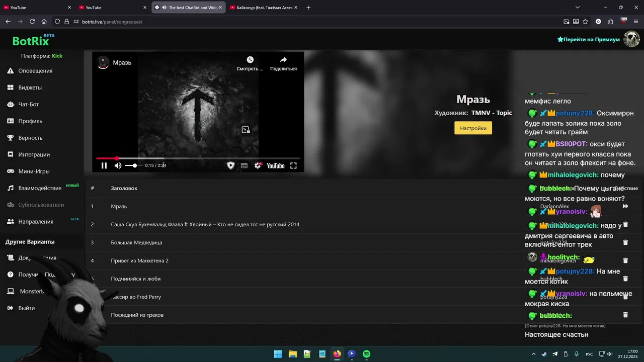Select the Последний из треков row
This screenshot has width=644, height=362.
tap(363, 315)
